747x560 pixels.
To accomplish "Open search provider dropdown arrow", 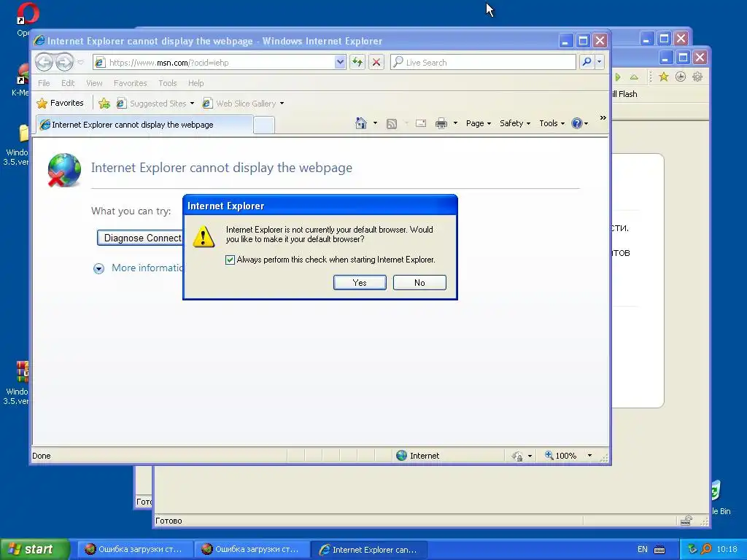I will (x=600, y=62).
